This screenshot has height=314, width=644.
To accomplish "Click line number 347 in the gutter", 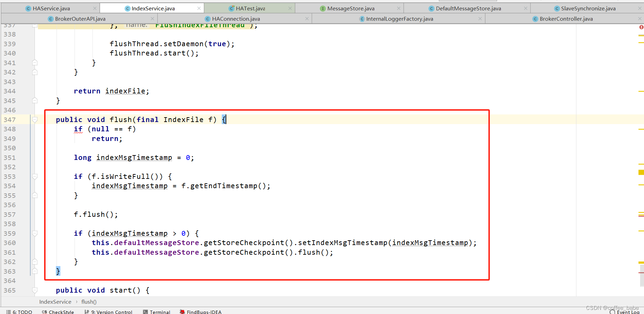I will [x=10, y=120].
